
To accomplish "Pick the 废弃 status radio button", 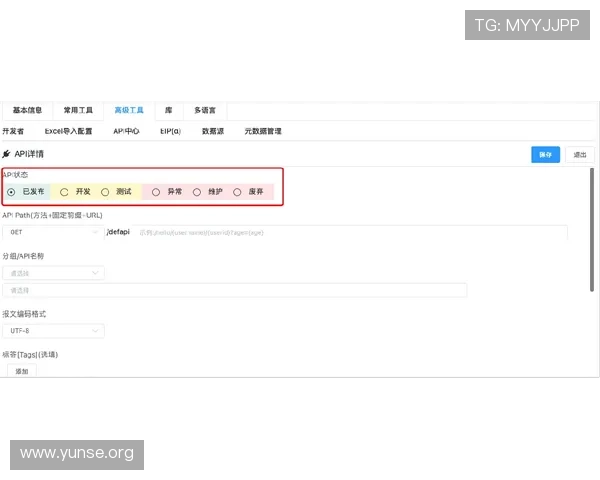I will coord(237,191).
